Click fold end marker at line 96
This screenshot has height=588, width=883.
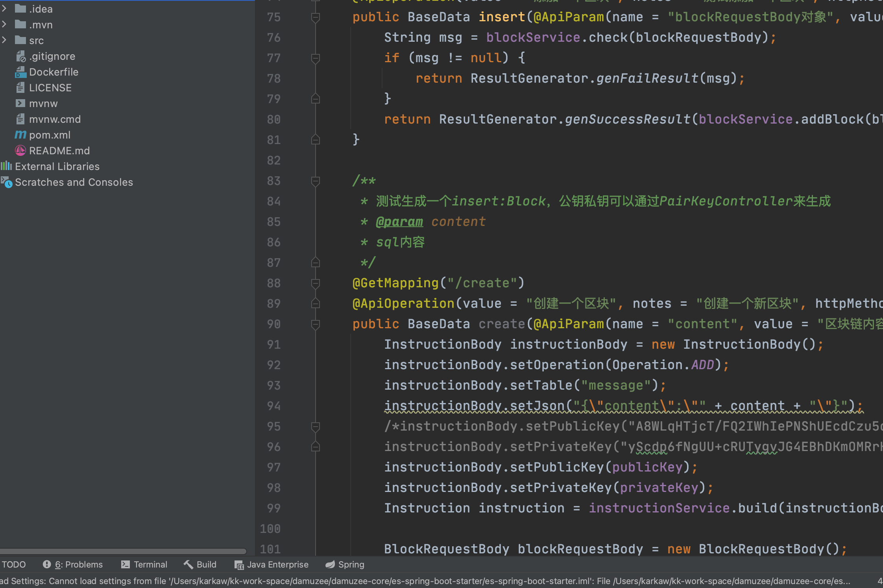(316, 446)
